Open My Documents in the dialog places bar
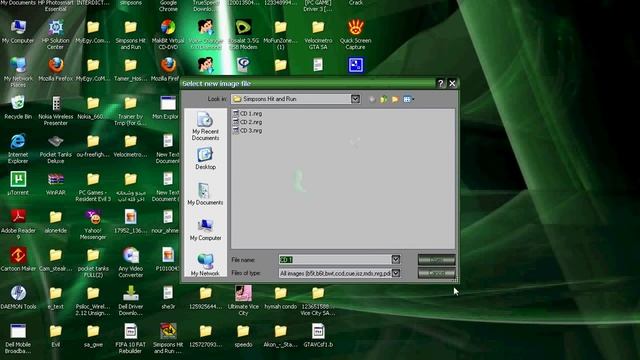This screenshot has width=640, height=360. 205,194
